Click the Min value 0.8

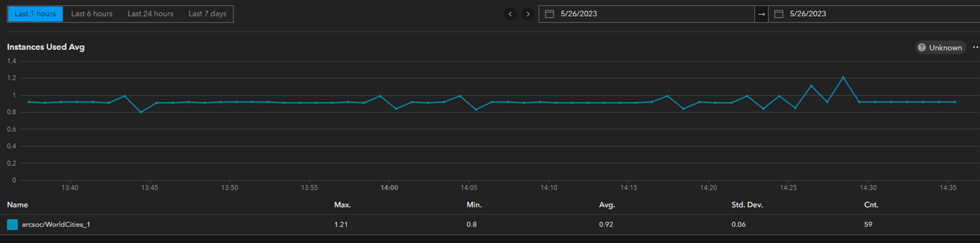(471, 224)
